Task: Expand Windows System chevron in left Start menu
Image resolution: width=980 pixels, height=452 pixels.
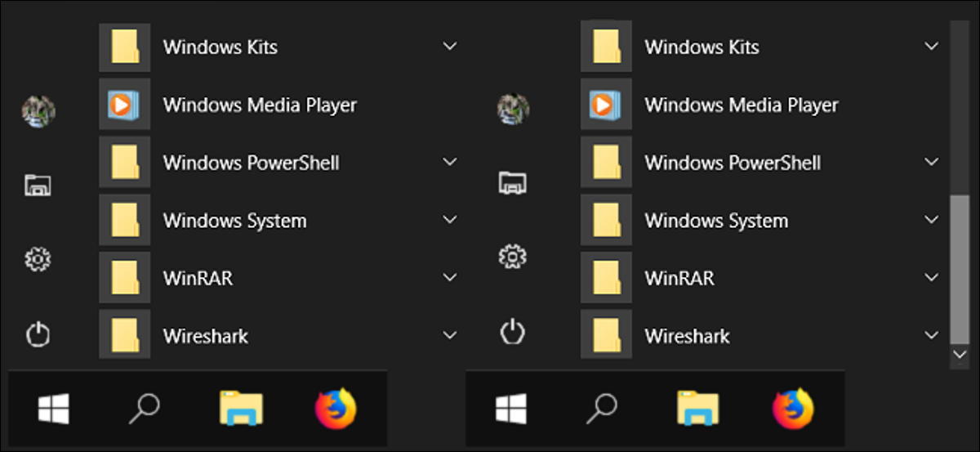Action: [x=449, y=220]
